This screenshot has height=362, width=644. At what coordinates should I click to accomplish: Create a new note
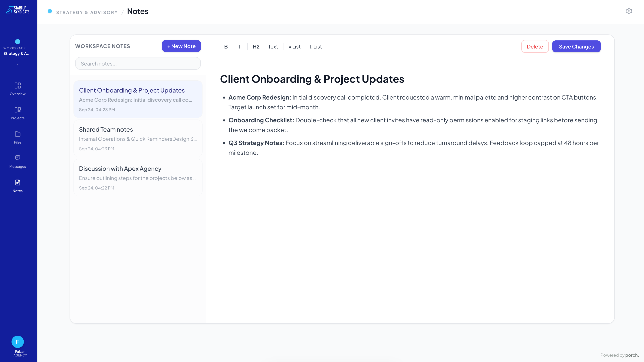click(181, 46)
